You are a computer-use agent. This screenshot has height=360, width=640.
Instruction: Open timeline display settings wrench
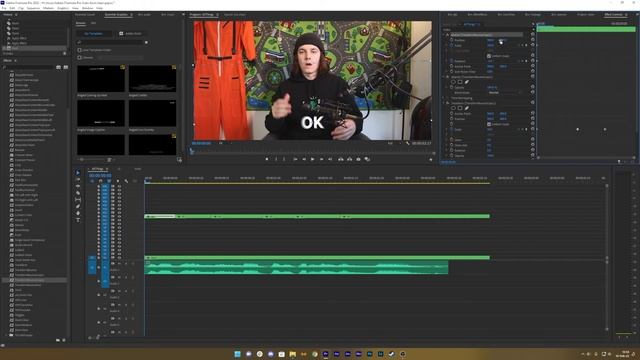126,181
